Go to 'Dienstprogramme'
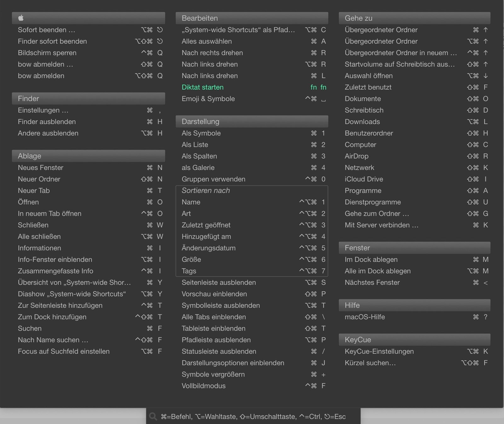This screenshot has height=424, width=504. click(x=415, y=202)
